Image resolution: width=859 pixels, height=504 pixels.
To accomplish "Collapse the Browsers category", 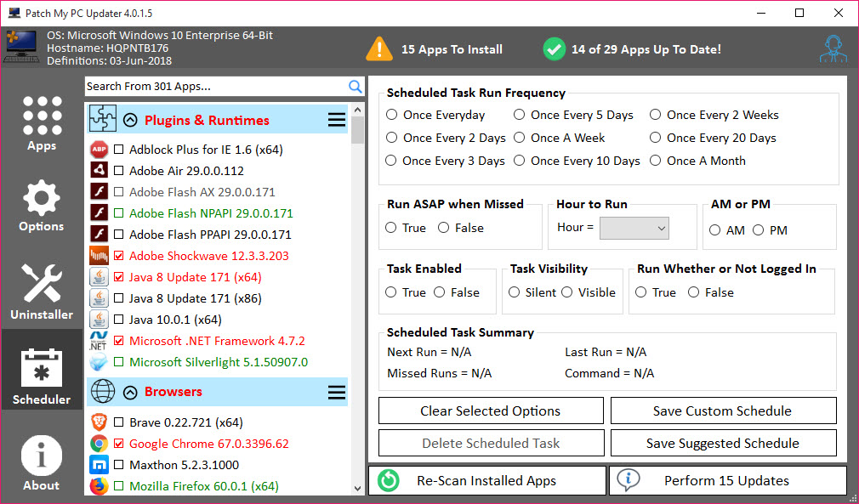I will (130, 392).
